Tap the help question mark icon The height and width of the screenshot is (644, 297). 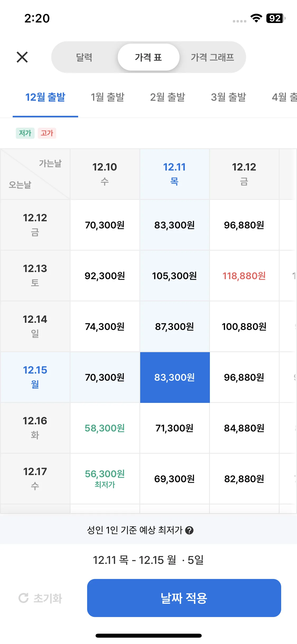(189, 530)
